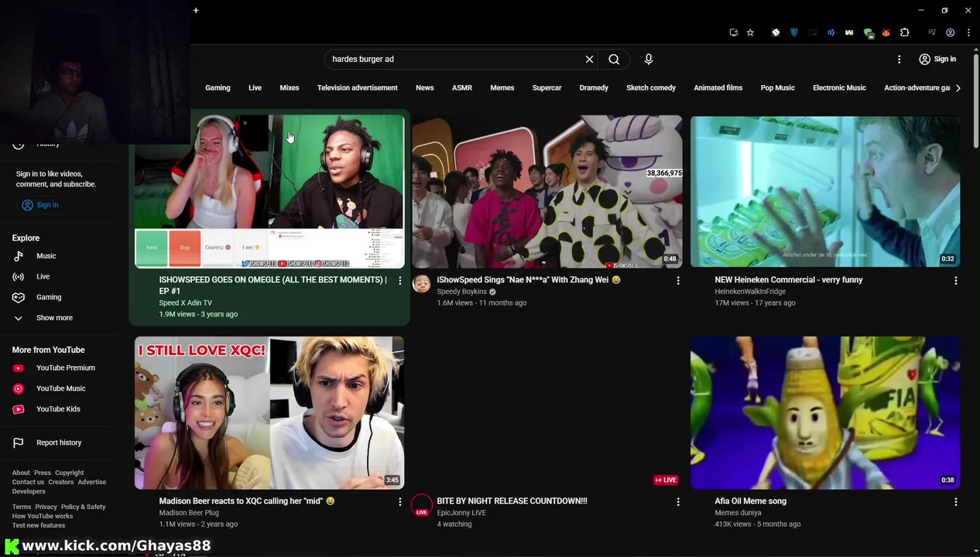The image size is (980, 557).
Task: Open EpicJonny LIVE channel avatar
Action: pos(422,505)
